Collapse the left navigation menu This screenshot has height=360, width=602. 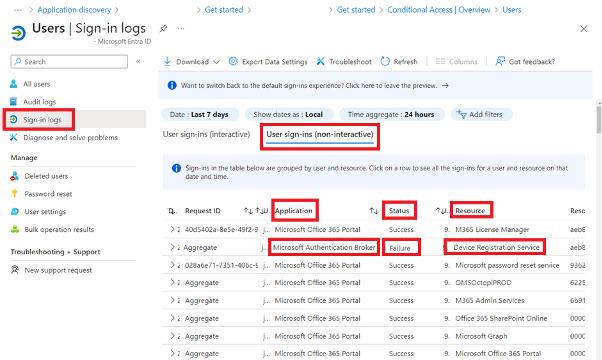[138, 61]
